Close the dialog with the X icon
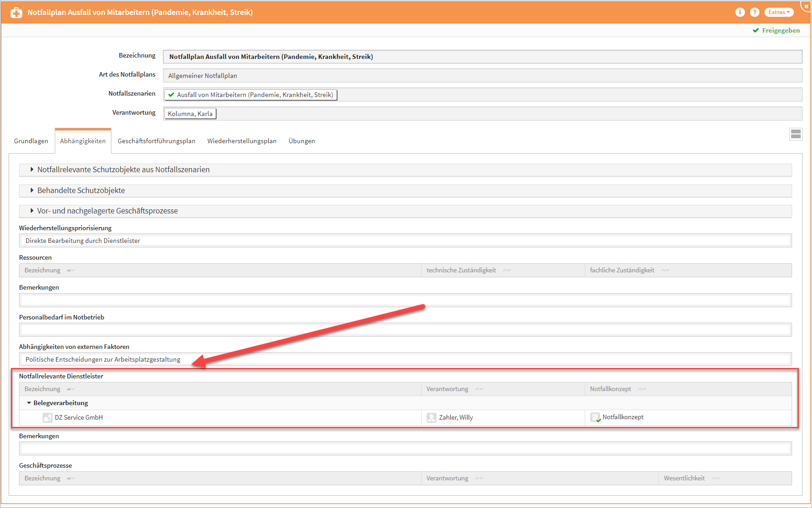 pyautogui.click(x=806, y=6)
